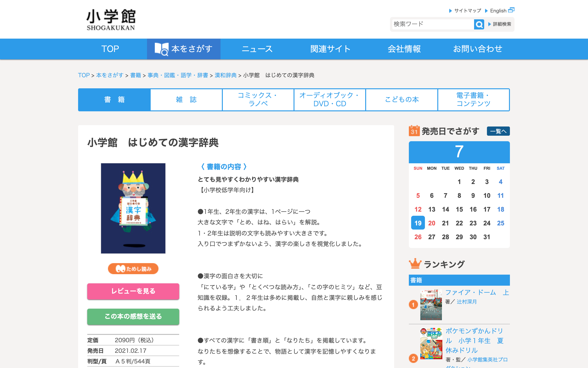Select date 10 in calendar

[x=487, y=195]
